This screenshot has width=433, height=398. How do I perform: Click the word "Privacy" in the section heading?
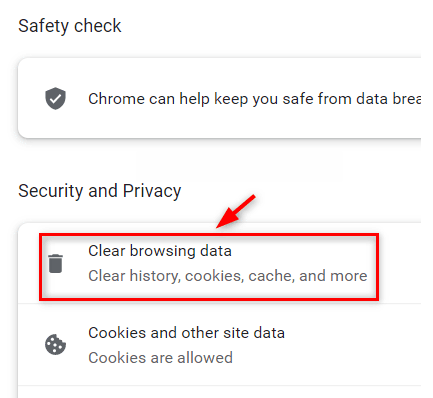click(152, 191)
